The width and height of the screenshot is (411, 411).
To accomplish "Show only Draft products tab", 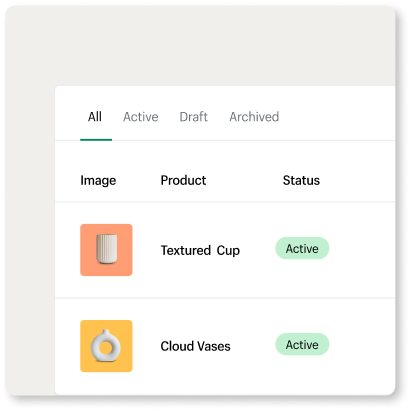I will 193,117.
